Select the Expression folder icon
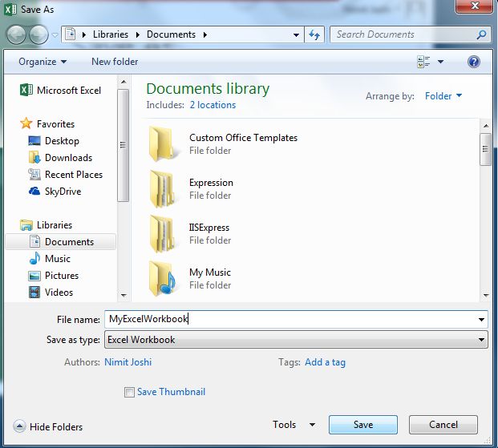Viewport: 498px width, 448px height. click(162, 188)
